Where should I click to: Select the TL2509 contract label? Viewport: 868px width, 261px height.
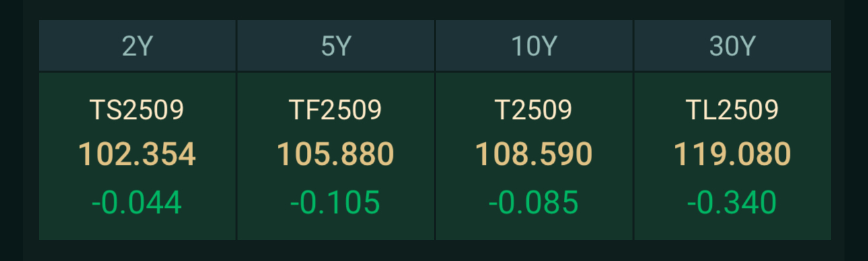click(732, 110)
